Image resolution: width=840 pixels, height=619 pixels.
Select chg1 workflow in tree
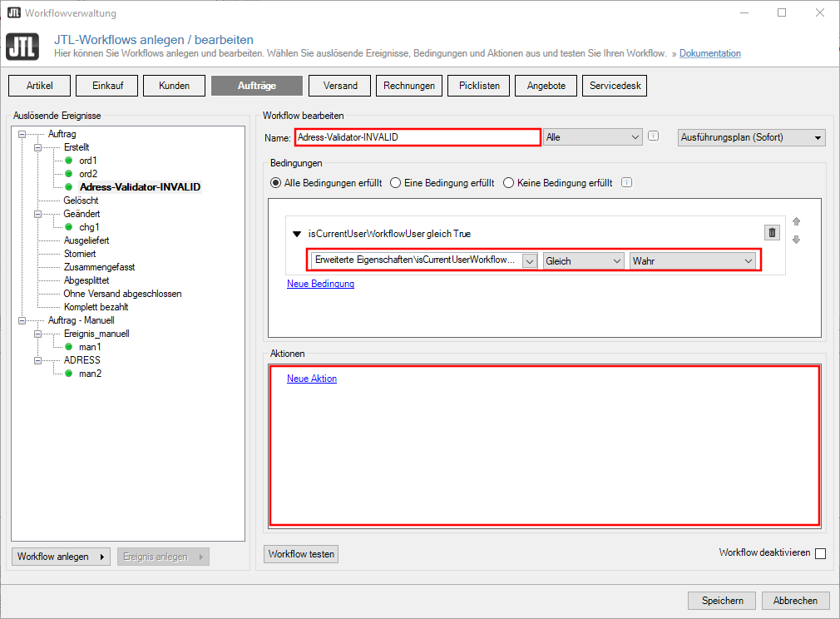(89, 227)
